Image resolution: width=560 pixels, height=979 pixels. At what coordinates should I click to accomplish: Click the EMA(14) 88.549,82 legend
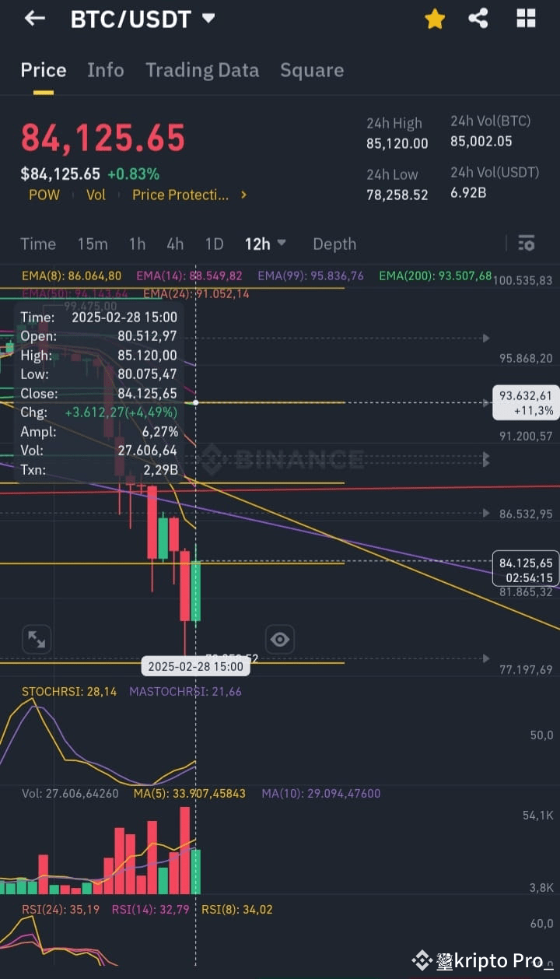(189, 275)
